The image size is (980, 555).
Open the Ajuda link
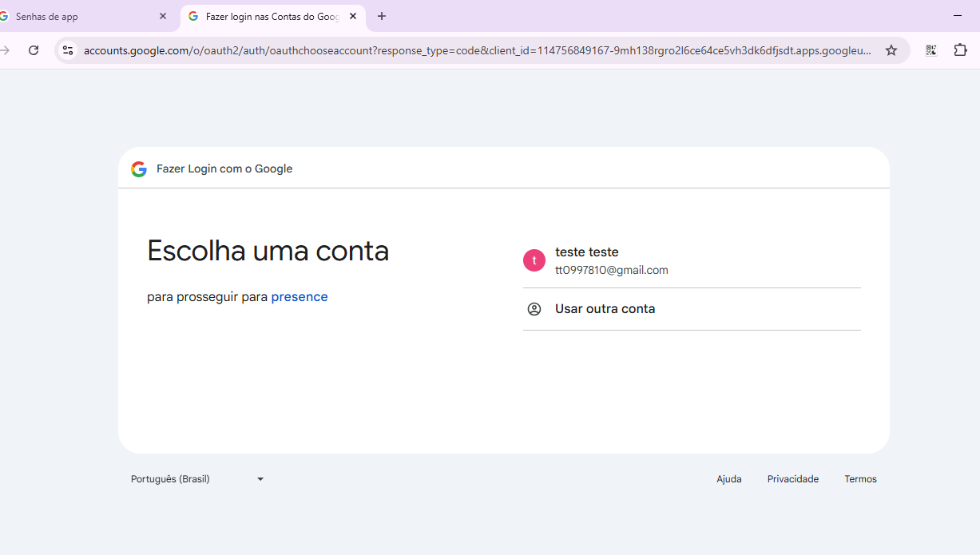click(x=729, y=479)
